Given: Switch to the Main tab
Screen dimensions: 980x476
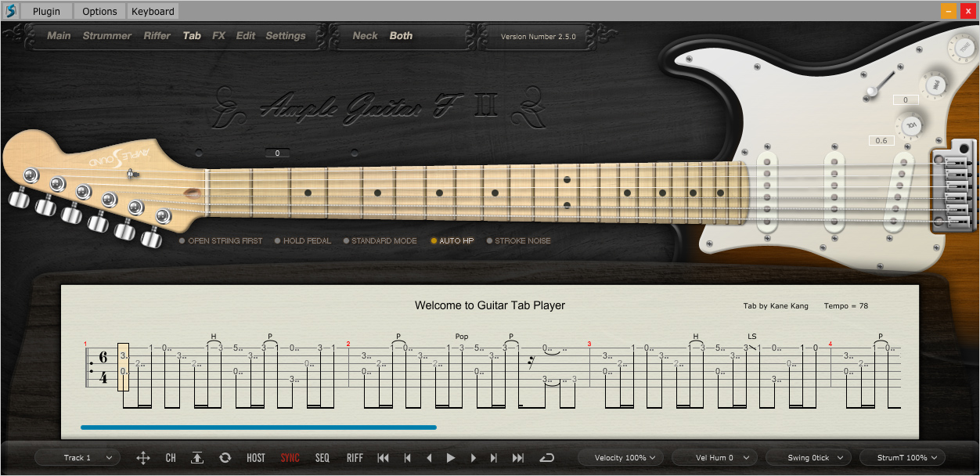Looking at the screenshot, I should tap(59, 36).
